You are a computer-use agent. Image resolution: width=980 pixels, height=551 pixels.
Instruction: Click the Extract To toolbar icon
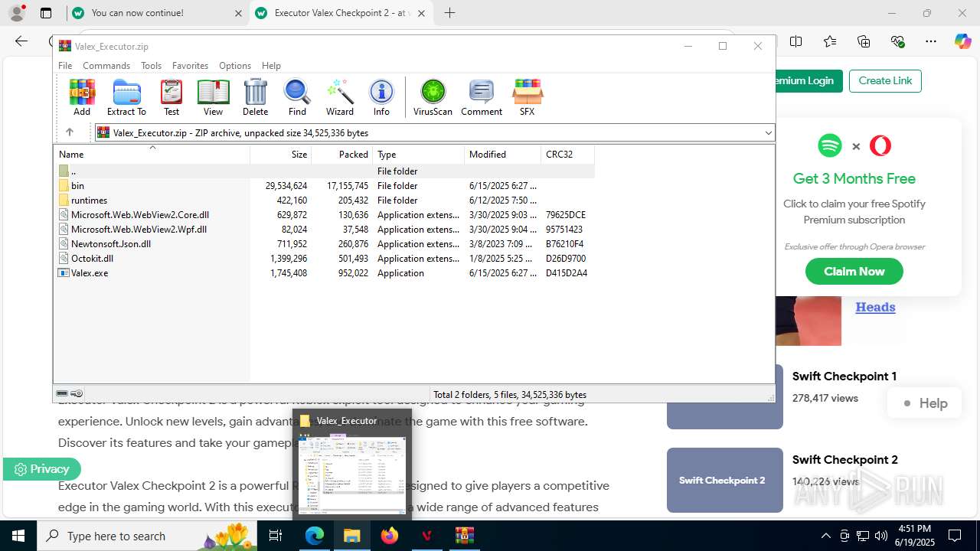coord(126,97)
